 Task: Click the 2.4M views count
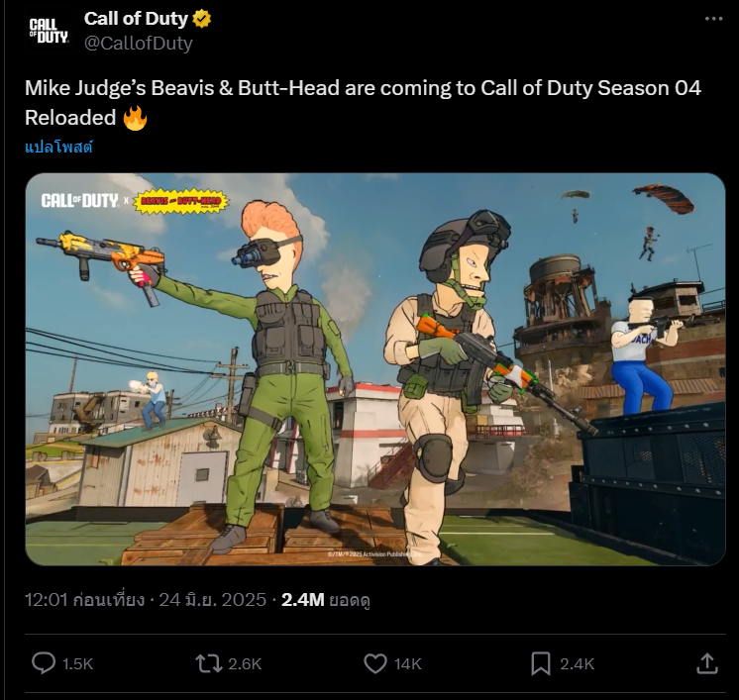click(x=302, y=600)
